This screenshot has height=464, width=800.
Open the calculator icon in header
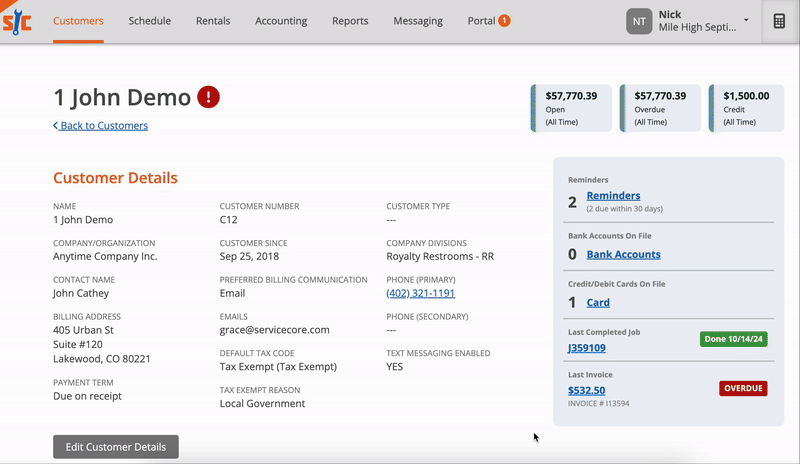click(x=779, y=21)
